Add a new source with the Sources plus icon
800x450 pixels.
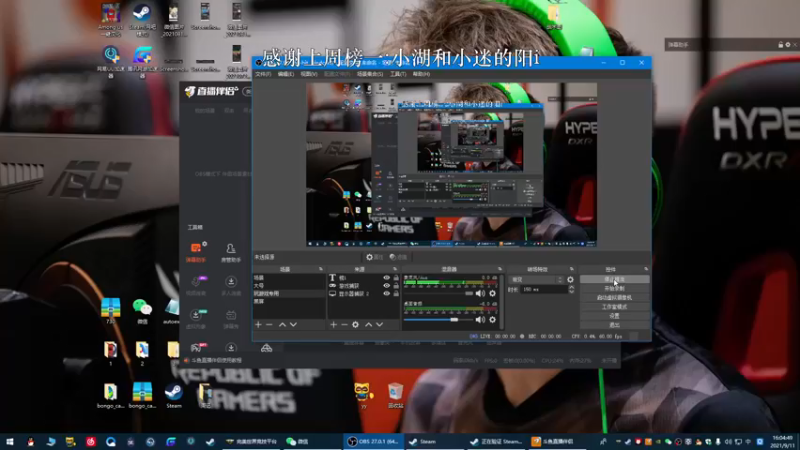(333, 324)
